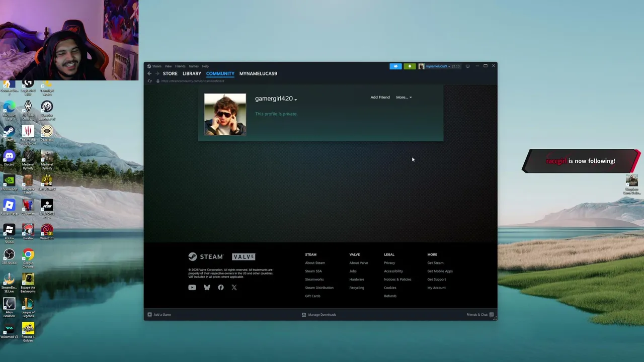
Task: Open the MYNAMELUCAS9 profile tab
Action: click(x=258, y=73)
